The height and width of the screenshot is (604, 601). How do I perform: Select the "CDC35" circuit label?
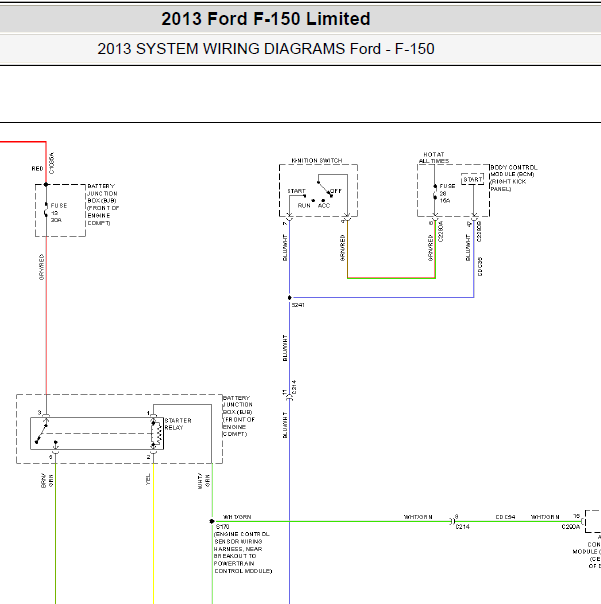pyautogui.click(x=480, y=267)
